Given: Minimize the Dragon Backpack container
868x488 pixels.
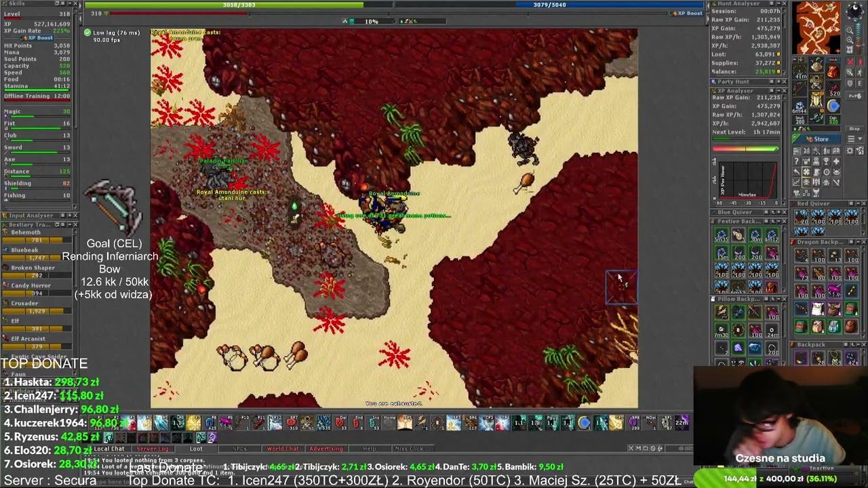Looking at the screenshot, I should pos(859,242).
